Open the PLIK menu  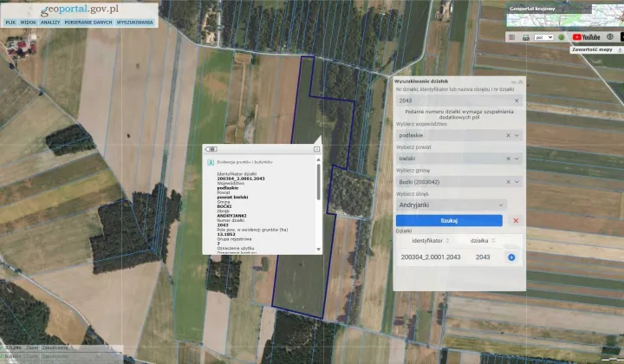11,21
